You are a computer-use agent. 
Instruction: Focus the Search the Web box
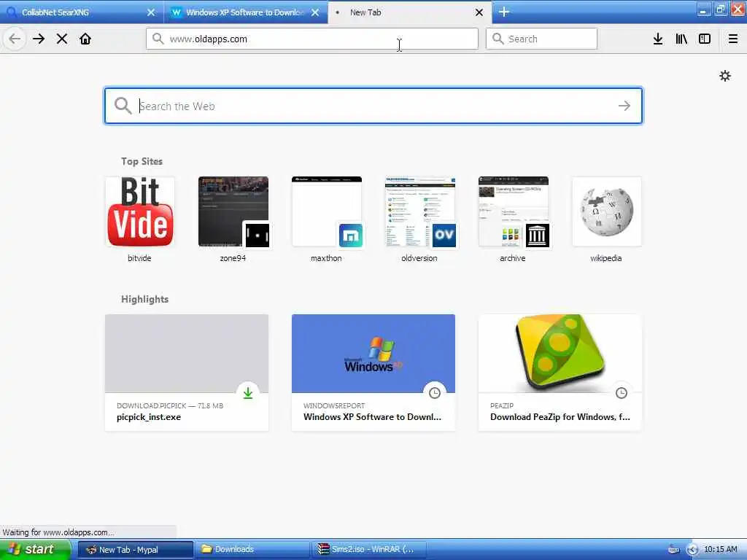(x=373, y=106)
